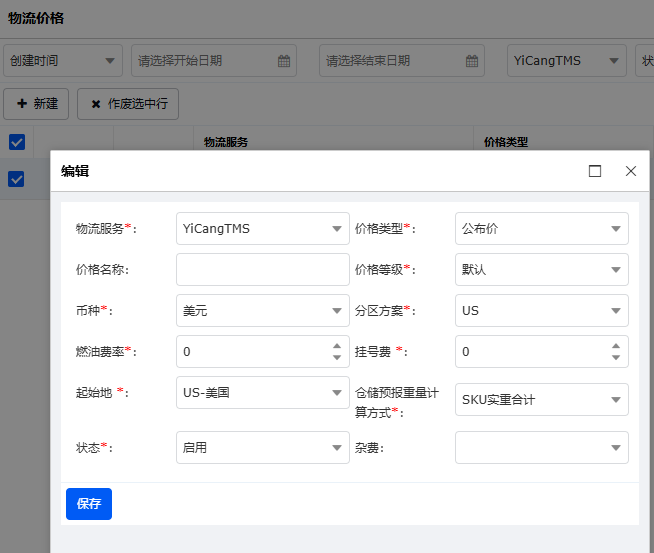The width and height of the screenshot is (654, 553).
Task: Decrease the 燃油费率 value with down arrow
Action: (x=337, y=358)
